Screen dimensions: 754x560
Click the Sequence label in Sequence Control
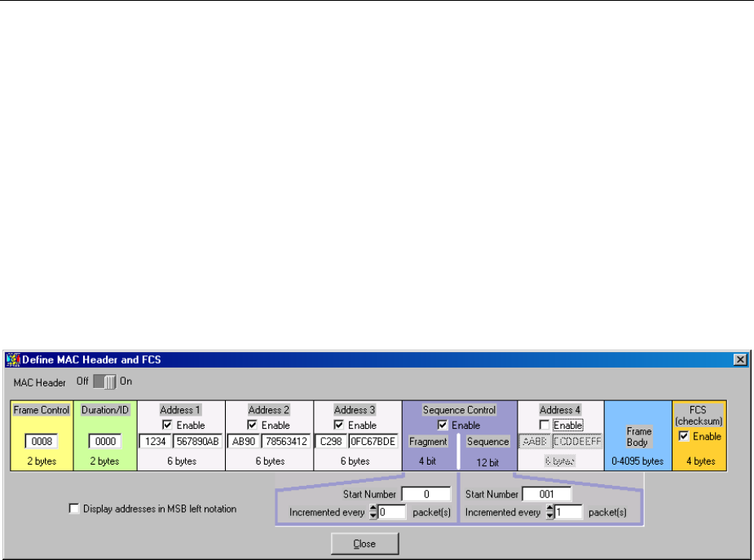point(487,441)
